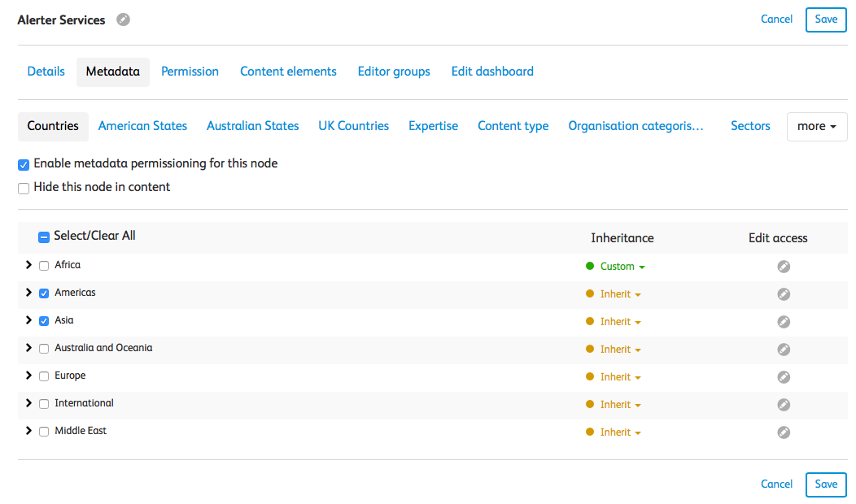Screen dimensions: 856x504
Task: Click the Europe edit access pencil
Action: [784, 377]
